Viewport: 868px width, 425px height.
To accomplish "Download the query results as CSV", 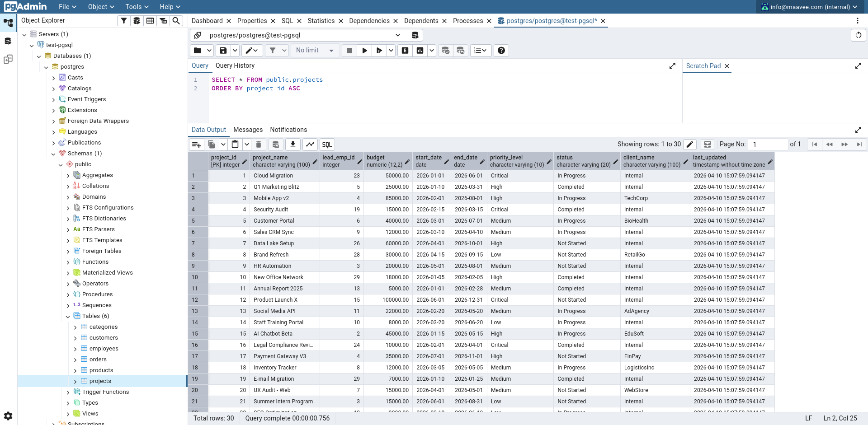I will (292, 144).
